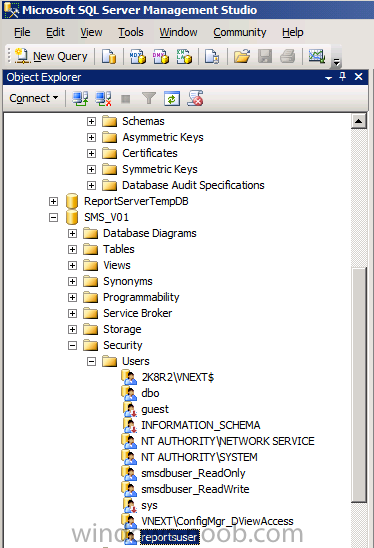
Task: Click the scrollbar up arrow in Object Explorer
Action: pos(359,121)
